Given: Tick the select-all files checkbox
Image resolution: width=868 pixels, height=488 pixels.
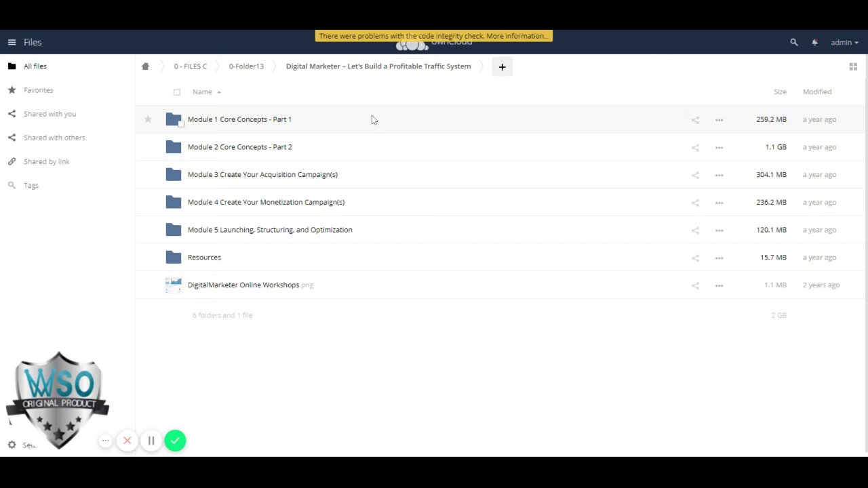Looking at the screenshot, I should tap(177, 92).
